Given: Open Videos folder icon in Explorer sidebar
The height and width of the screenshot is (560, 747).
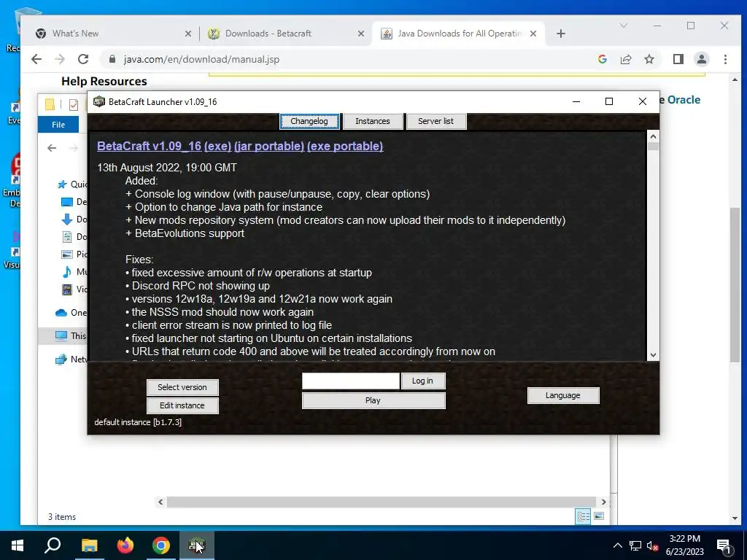Looking at the screenshot, I should [x=67, y=289].
